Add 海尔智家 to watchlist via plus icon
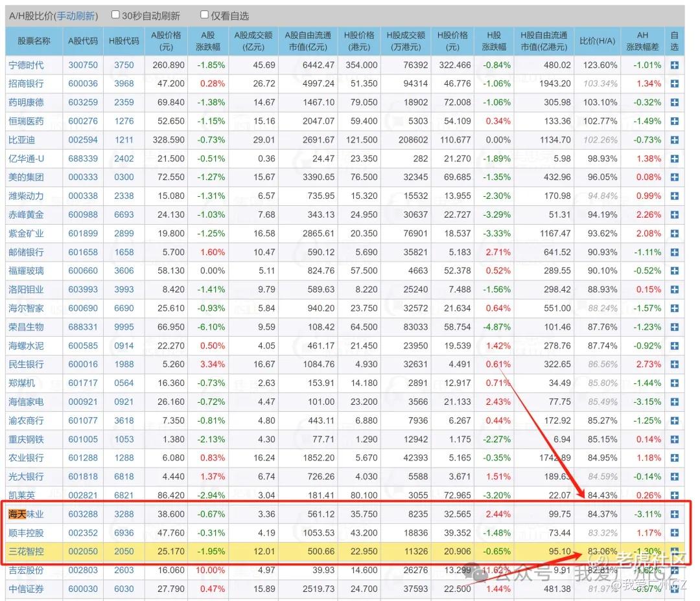The width and height of the screenshot is (700, 601). coord(674,308)
